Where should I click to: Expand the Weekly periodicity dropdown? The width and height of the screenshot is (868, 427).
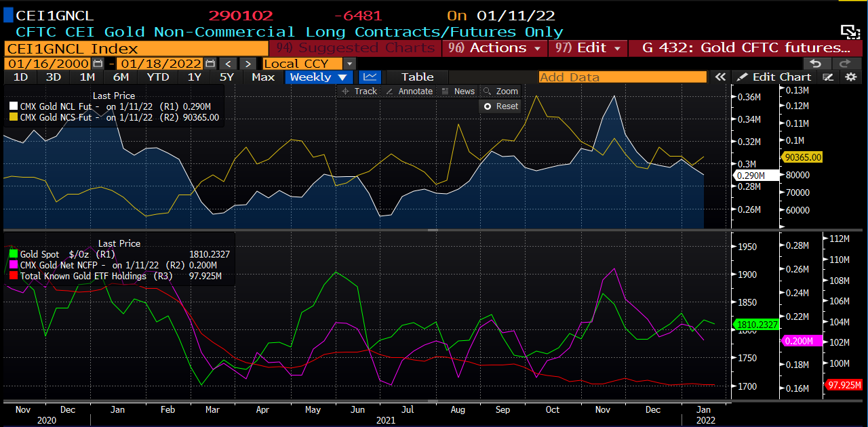(319, 77)
